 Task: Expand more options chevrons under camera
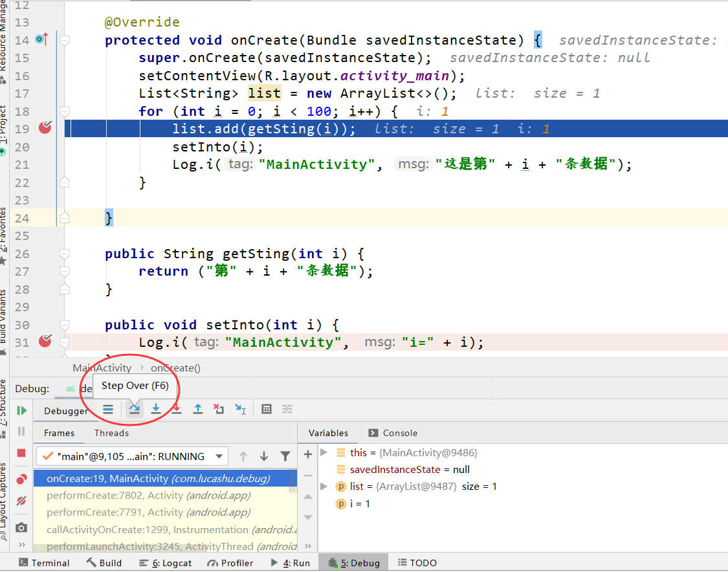(x=21, y=545)
